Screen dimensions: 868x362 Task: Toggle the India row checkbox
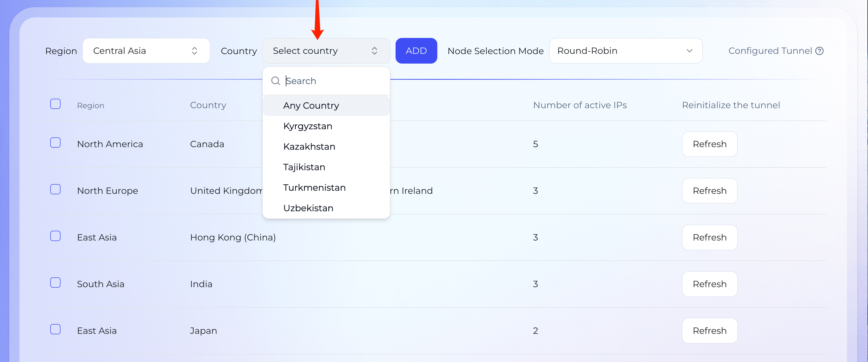coord(55,283)
